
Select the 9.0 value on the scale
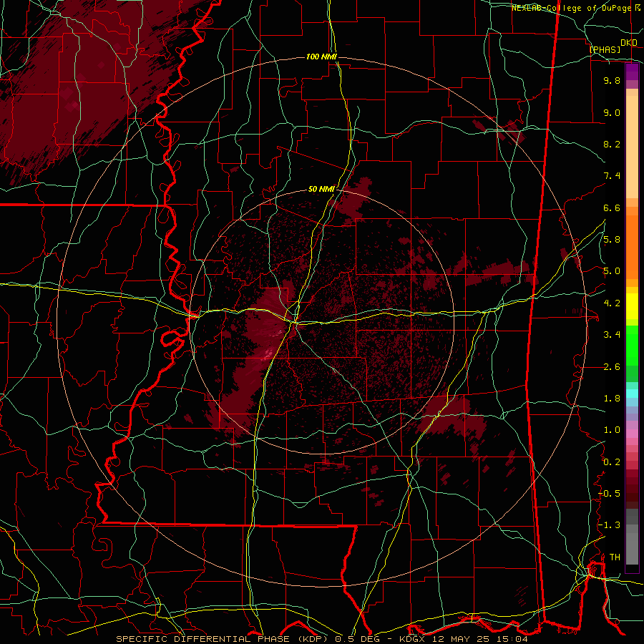tap(612, 112)
